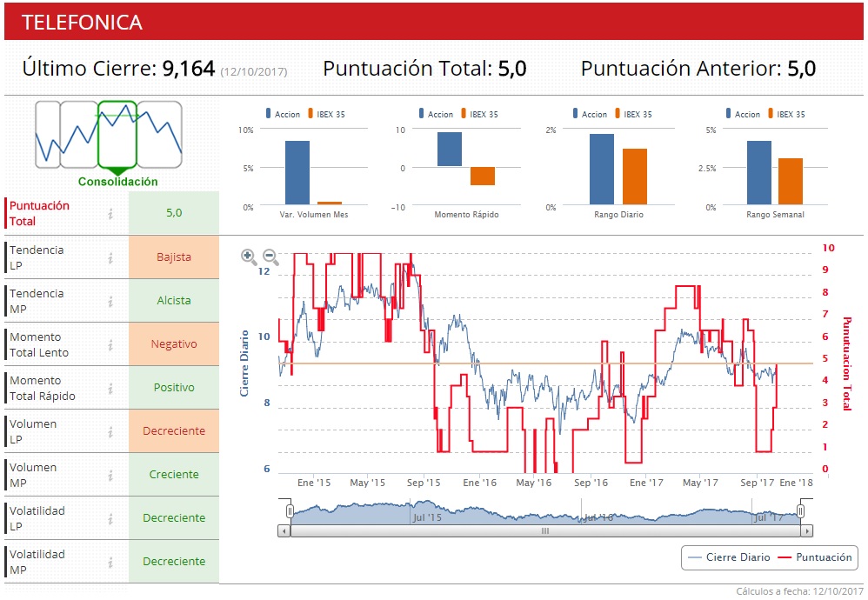Open info icon for Momento Total Rápido
Image resolution: width=868 pixels, height=600 pixels.
(110, 388)
